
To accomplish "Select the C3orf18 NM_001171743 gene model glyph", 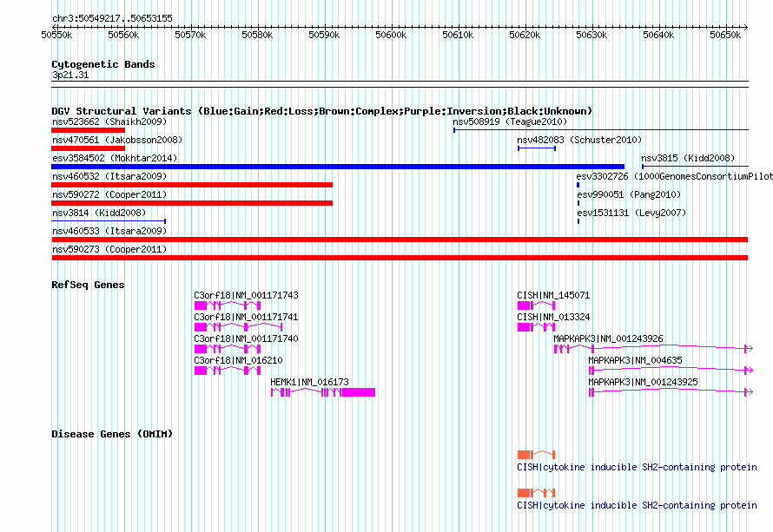I will [x=228, y=305].
